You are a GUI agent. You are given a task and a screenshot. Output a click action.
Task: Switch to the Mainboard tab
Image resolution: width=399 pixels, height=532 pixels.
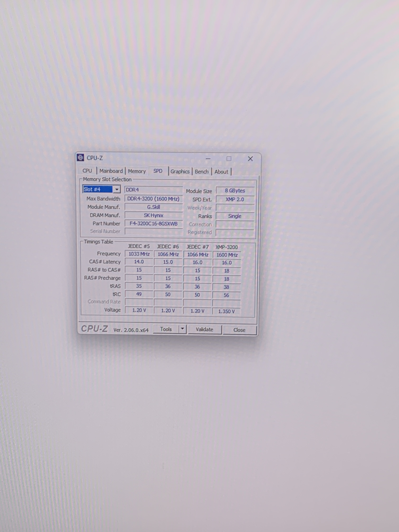pos(111,171)
